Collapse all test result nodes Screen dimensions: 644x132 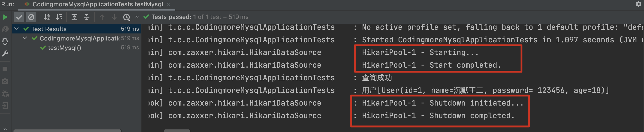pyautogui.click(x=87, y=17)
